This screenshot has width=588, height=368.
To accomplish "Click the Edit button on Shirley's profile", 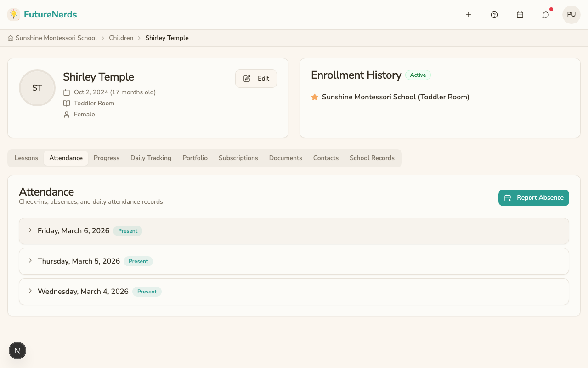I will (x=256, y=78).
